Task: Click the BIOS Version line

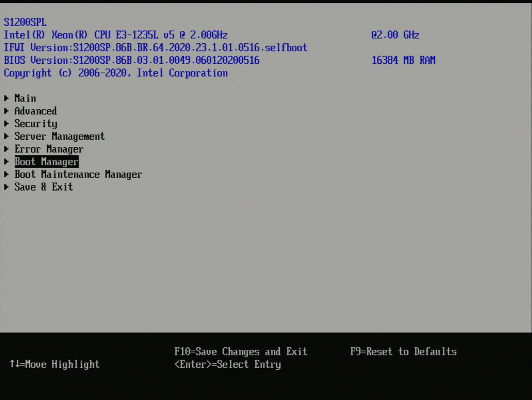Action: (x=132, y=60)
